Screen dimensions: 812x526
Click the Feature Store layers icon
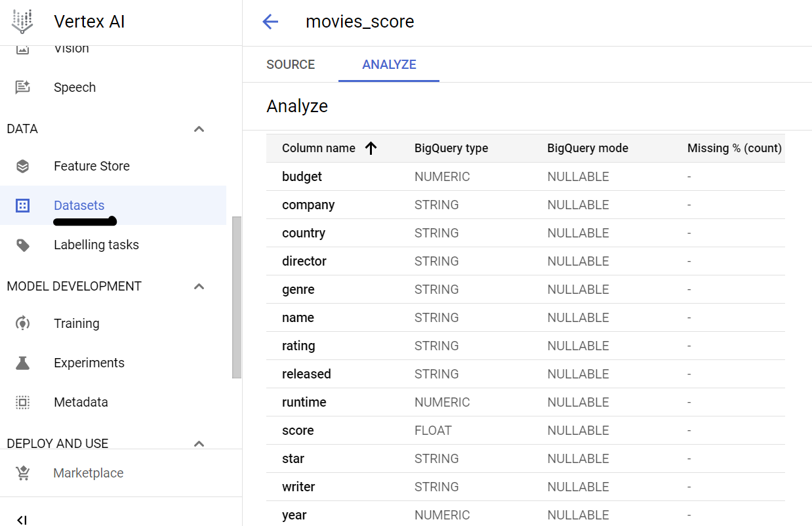pyautogui.click(x=23, y=166)
